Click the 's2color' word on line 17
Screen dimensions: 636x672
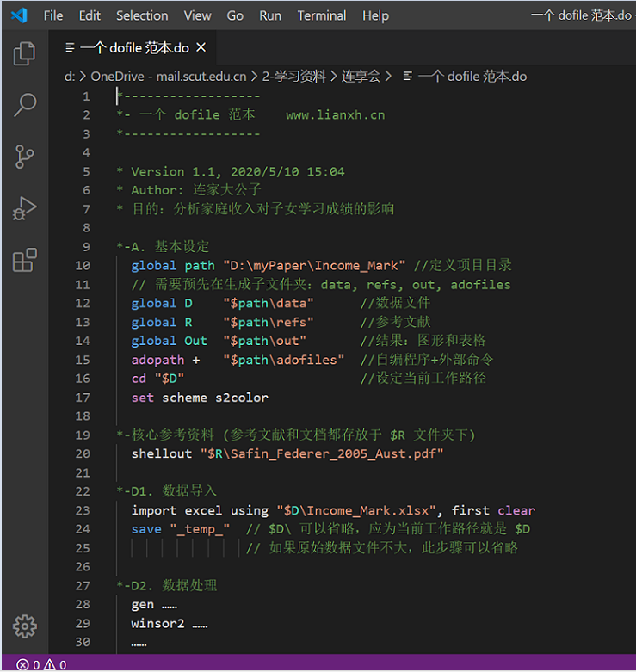(242, 398)
